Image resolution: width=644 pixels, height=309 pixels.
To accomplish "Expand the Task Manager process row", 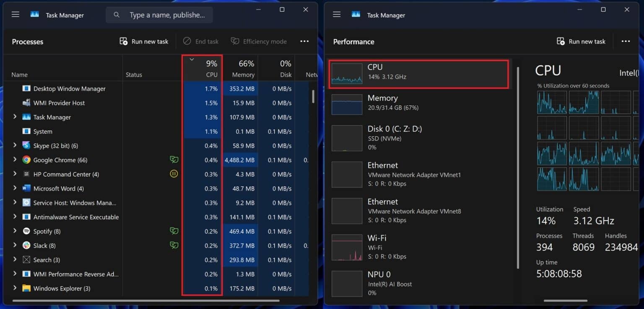I will point(15,117).
